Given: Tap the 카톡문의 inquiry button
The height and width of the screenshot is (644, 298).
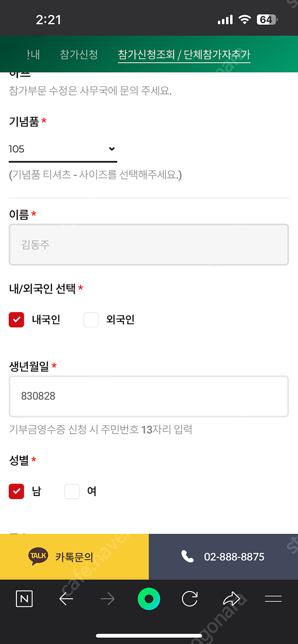Looking at the screenshot, I should pyautogui.click(x=74, y=557).
